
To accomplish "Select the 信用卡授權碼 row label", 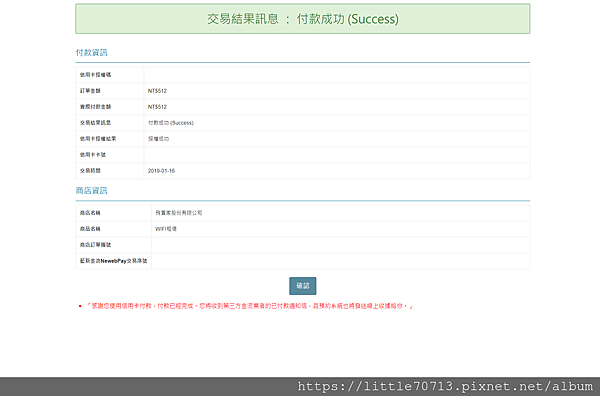I will pos(95,75).
